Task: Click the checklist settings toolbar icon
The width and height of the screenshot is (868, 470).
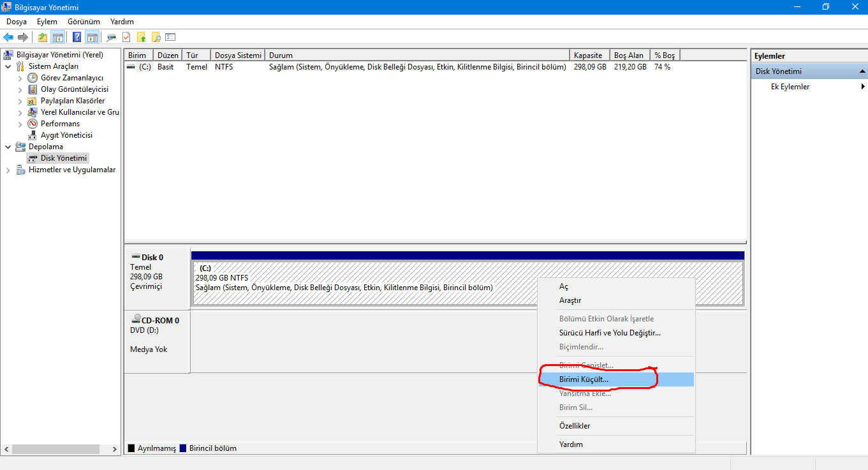Action: click(x=170, y=37)
